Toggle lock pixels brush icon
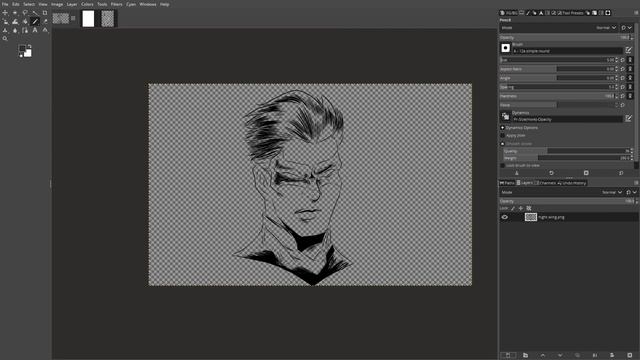 pos(513,208)
